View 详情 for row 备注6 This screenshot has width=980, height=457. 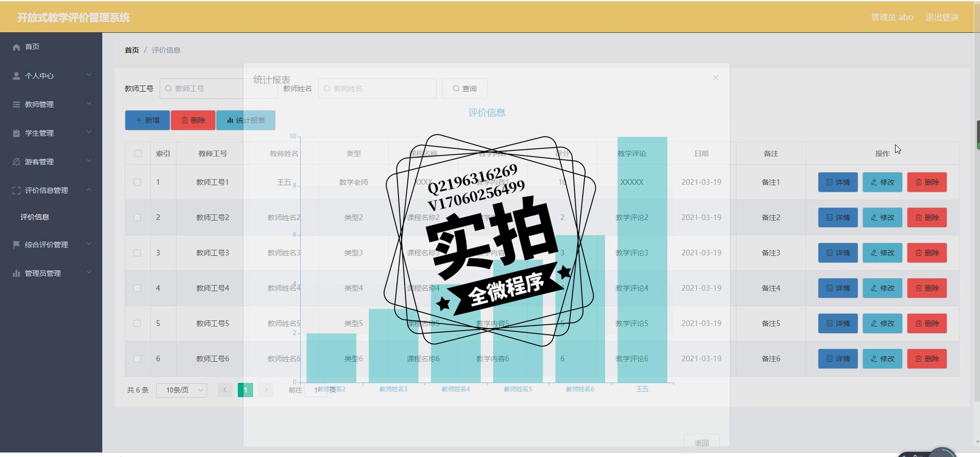838,359
